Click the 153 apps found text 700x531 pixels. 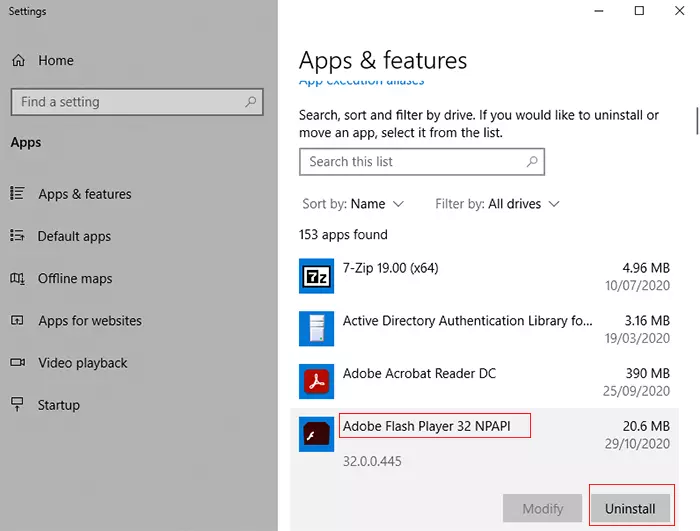click(343, 234)
